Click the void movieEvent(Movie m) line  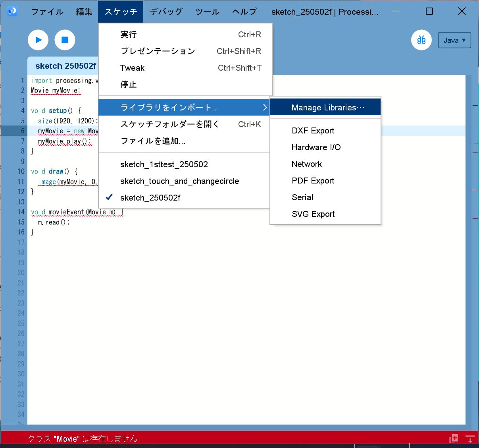[77, 212]
